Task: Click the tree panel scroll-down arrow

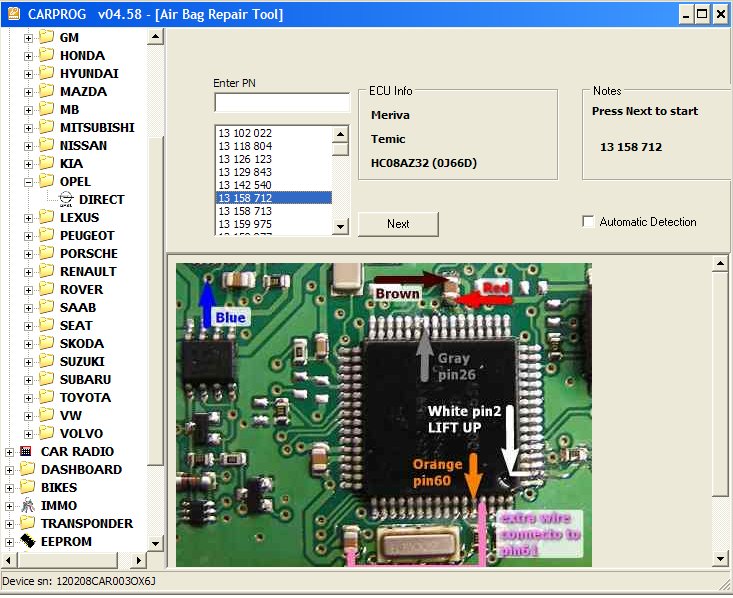Action: tap(155, 543)
